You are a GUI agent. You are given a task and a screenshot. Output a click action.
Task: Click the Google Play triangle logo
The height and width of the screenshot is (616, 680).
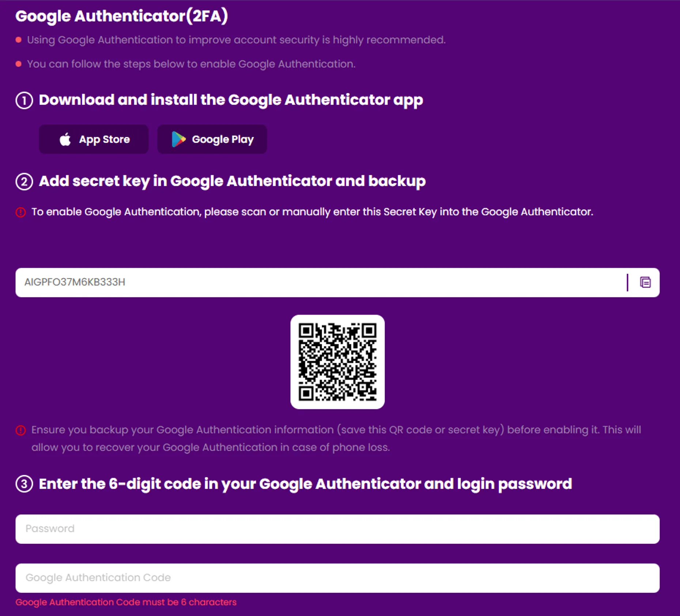click(x=178, y=139)
